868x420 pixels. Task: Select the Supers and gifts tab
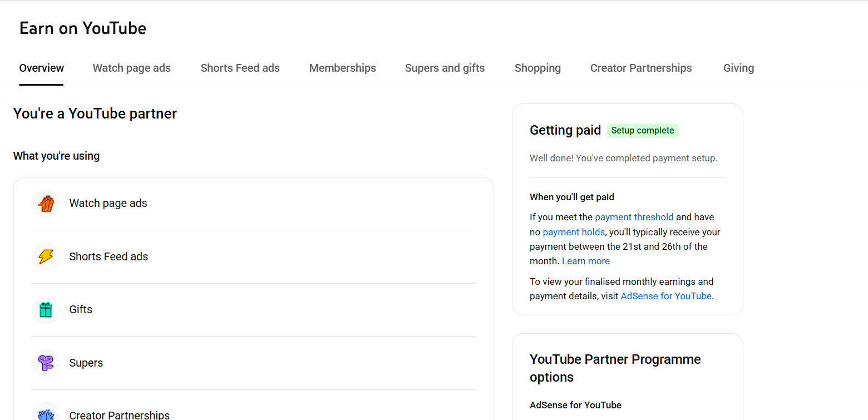445,68
